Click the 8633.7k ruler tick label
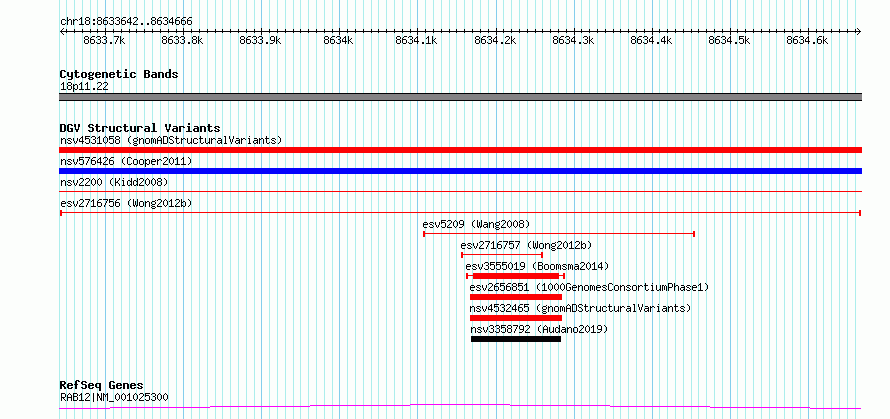 point(104,40)
